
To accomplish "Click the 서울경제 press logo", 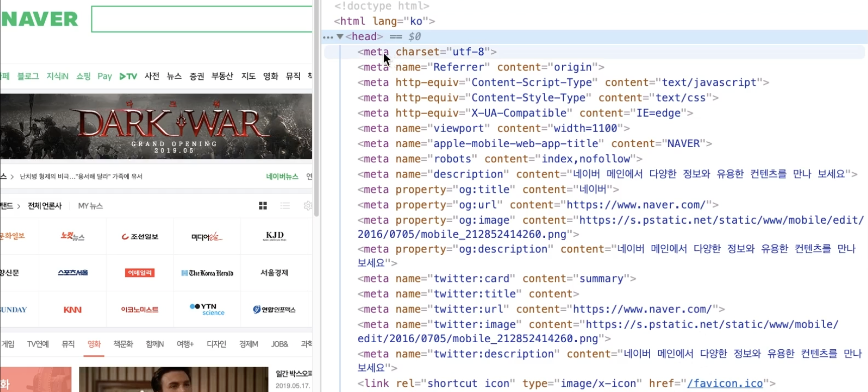I will pos(275,272).
